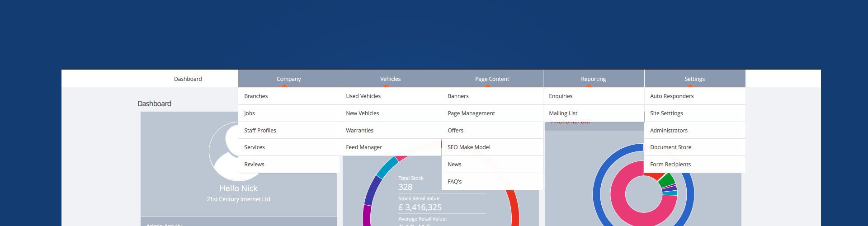
Task: Click the Total Stock value 328
Action: click(x=406, y=187)
